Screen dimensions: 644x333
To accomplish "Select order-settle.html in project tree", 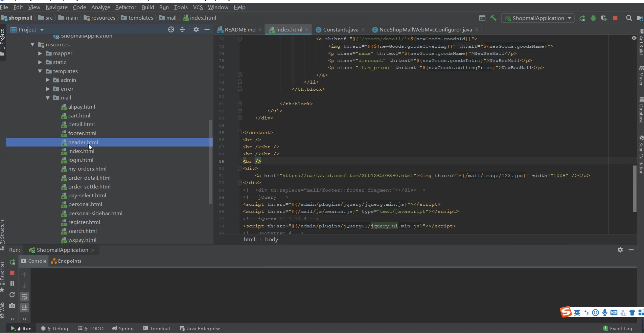I will 89,187.
